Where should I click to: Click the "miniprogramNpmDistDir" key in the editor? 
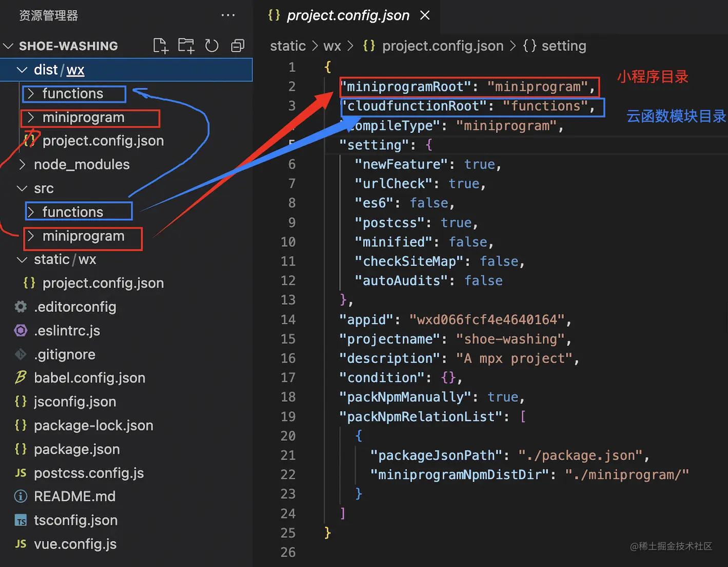pos(460,475)
